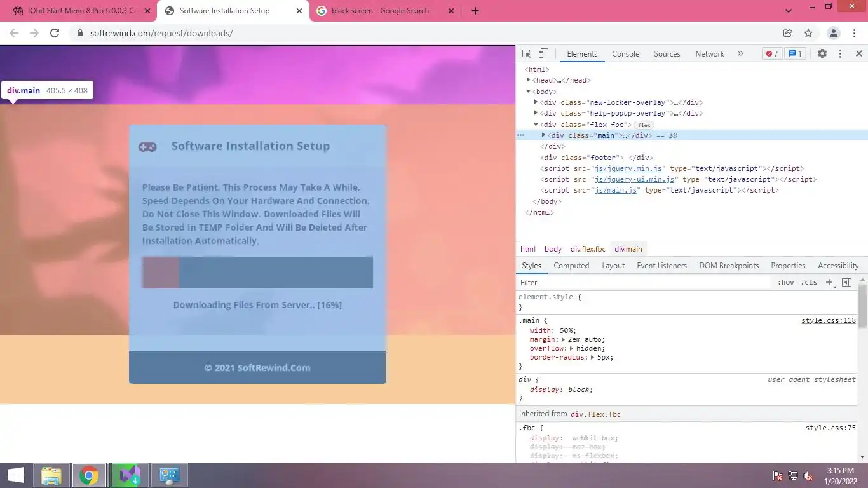868x488 pixels.
Task: Open the Computed styles tab
Action: [x=571, y=266]
